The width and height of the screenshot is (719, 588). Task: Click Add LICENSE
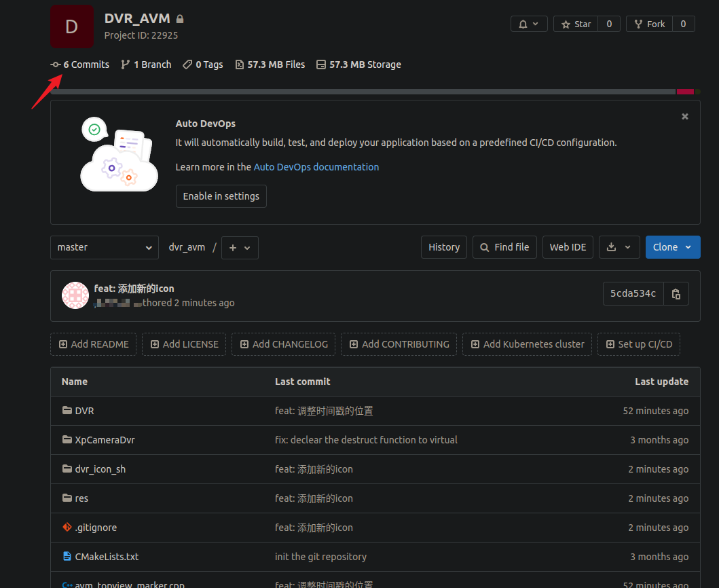click(184, 344)
